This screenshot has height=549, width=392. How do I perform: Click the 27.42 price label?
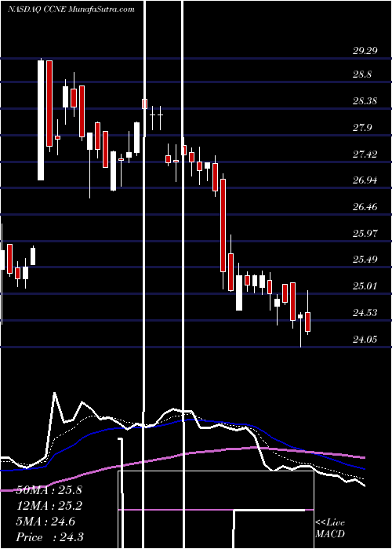(x=365, y=155)
